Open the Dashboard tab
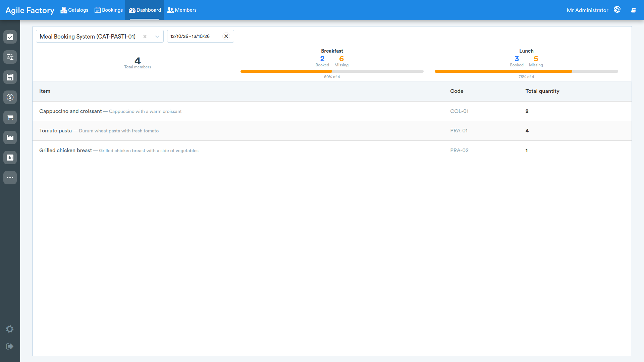644x362 pixels. (145, 10)
